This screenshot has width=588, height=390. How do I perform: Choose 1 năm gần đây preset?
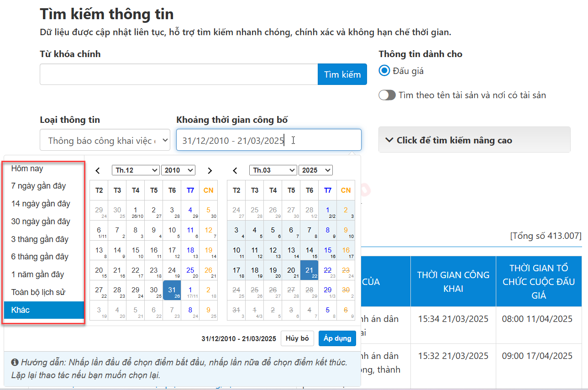(x=44, y=274)
